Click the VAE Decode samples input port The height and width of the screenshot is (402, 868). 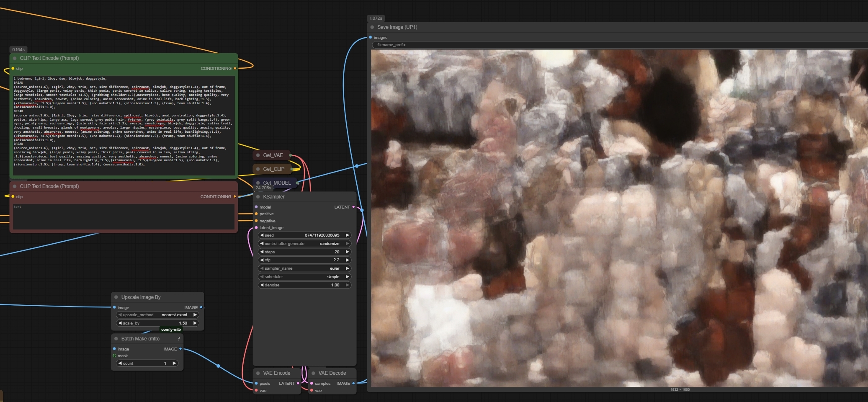pyautogui.click(x=312, y=383)
